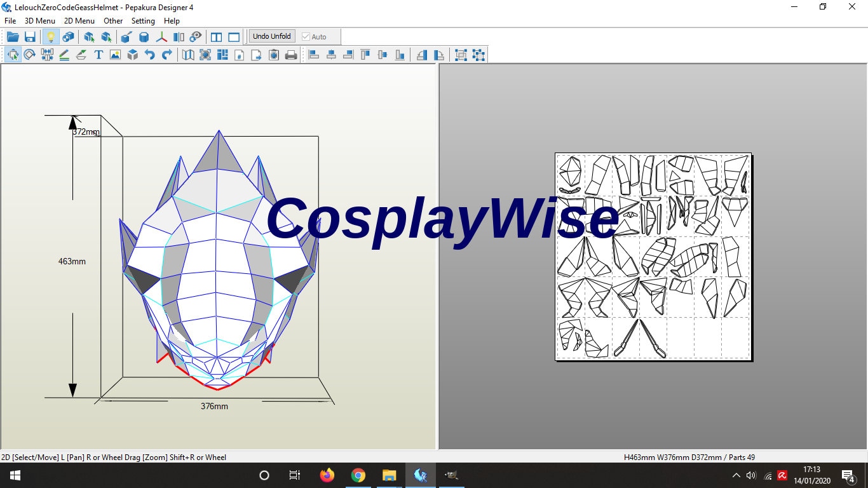The height and width of the screenshot is (488, 868).
Task: Click the blue Undo arrow
Action: 149,55
